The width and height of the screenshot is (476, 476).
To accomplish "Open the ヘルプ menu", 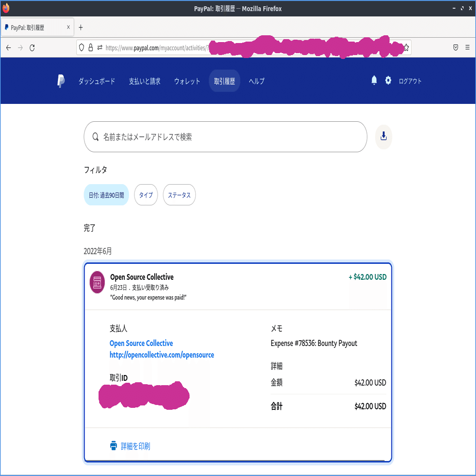I will [257, 81].
